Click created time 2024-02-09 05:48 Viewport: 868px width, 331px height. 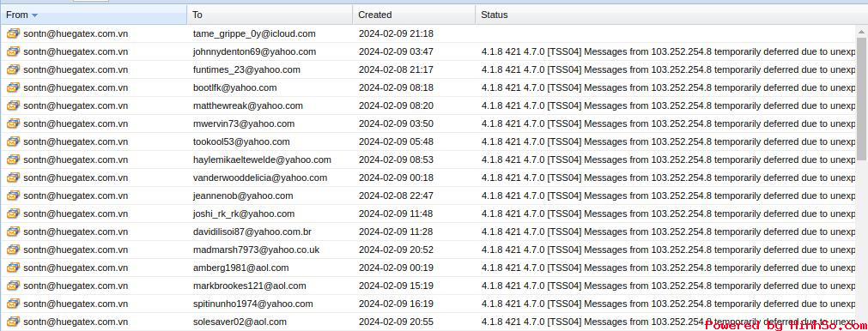tap(396, 141)
